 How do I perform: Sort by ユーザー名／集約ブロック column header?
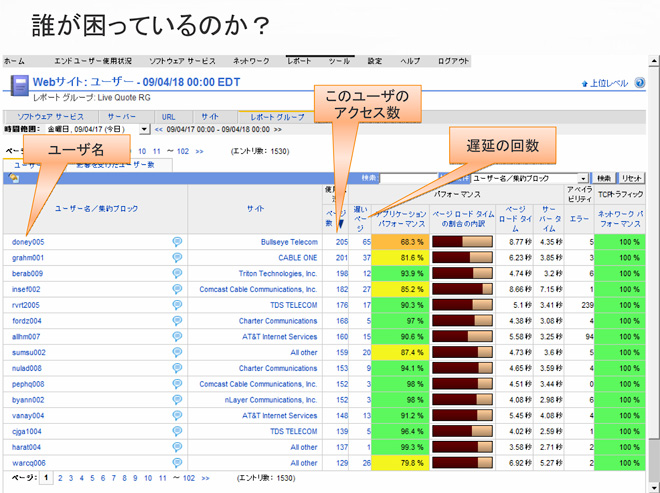point(96,208)
